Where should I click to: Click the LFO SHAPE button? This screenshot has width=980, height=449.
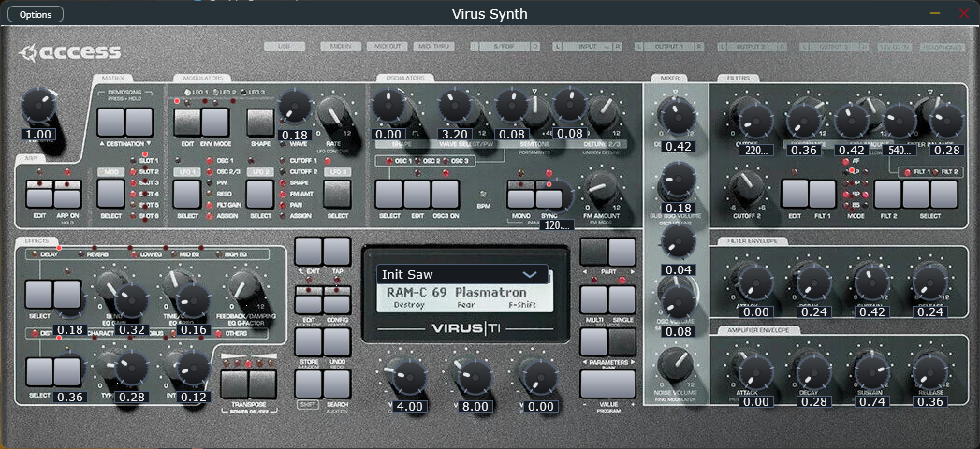click(260, 122)
